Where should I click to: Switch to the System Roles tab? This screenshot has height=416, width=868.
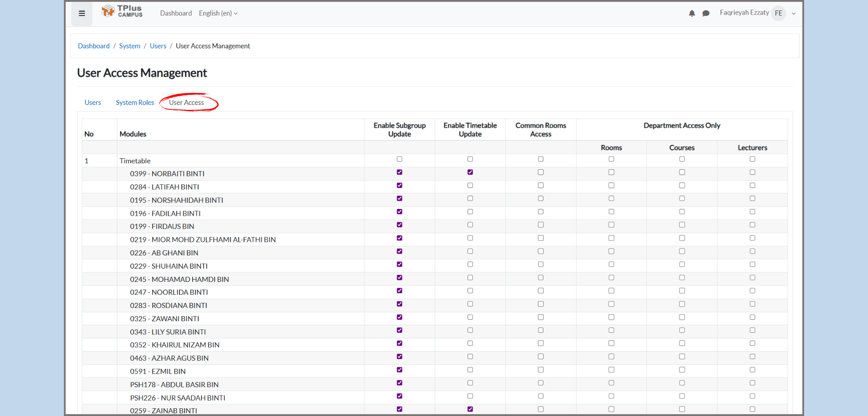click(x=135, y=103)
